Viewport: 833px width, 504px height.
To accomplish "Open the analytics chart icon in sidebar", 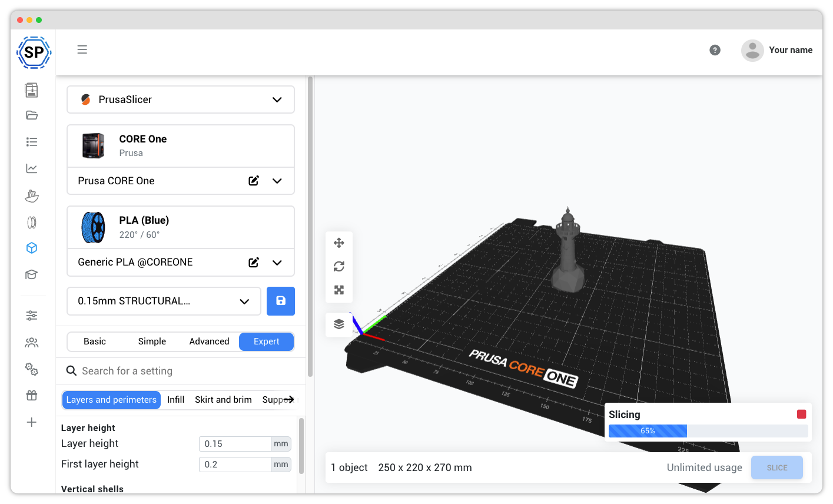I will 32,168.
